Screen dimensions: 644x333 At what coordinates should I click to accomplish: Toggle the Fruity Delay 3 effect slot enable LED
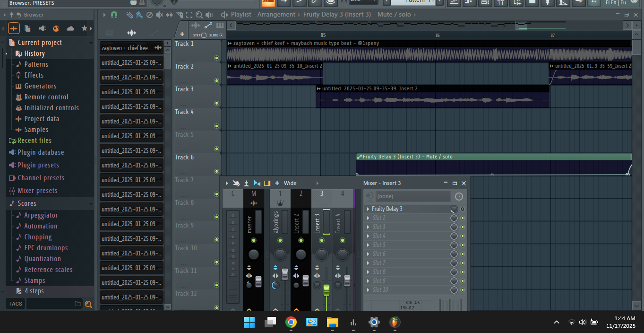tap(463, 209)
